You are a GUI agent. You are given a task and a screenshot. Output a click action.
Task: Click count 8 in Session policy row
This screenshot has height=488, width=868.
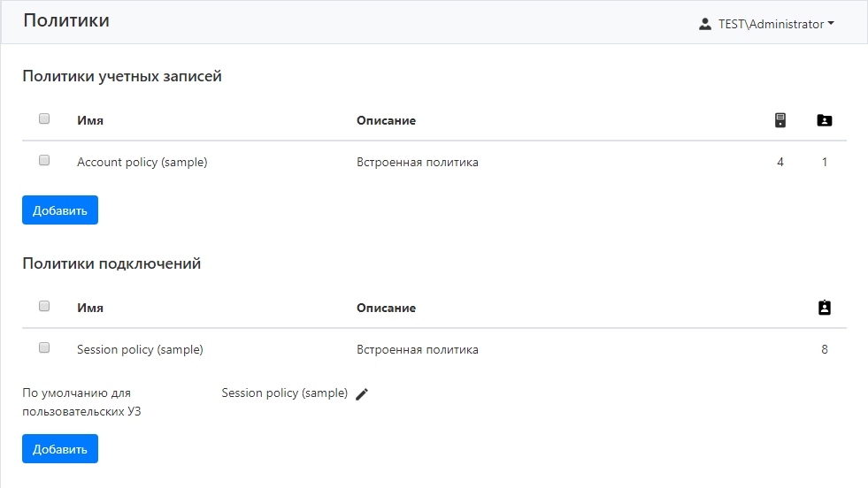click(x=824, y=349)
